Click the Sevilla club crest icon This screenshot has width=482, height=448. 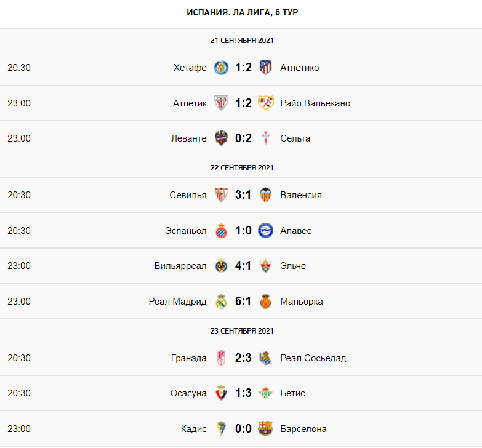tap(221, 195)
